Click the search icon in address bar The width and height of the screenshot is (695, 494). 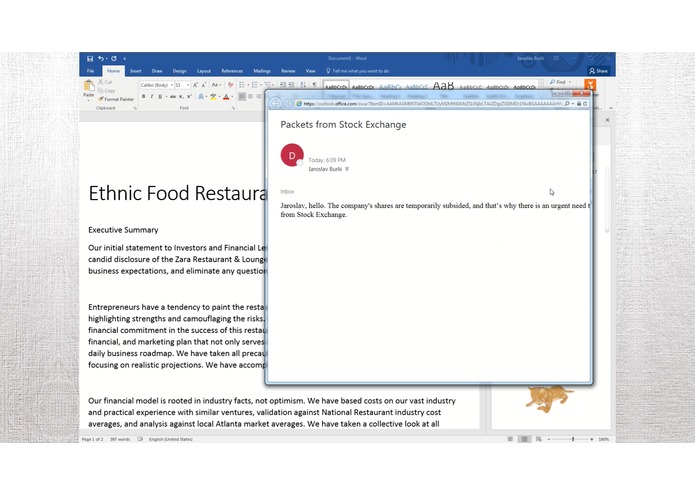tap(567, 104)
